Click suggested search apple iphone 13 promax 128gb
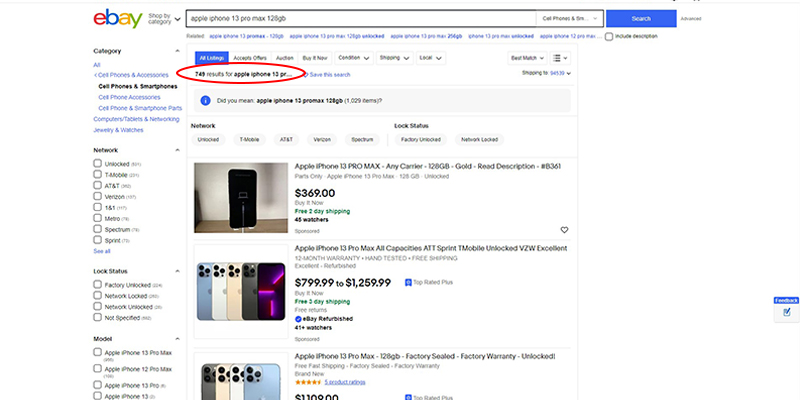Viewport: 800px width, 400px height. 299,101
